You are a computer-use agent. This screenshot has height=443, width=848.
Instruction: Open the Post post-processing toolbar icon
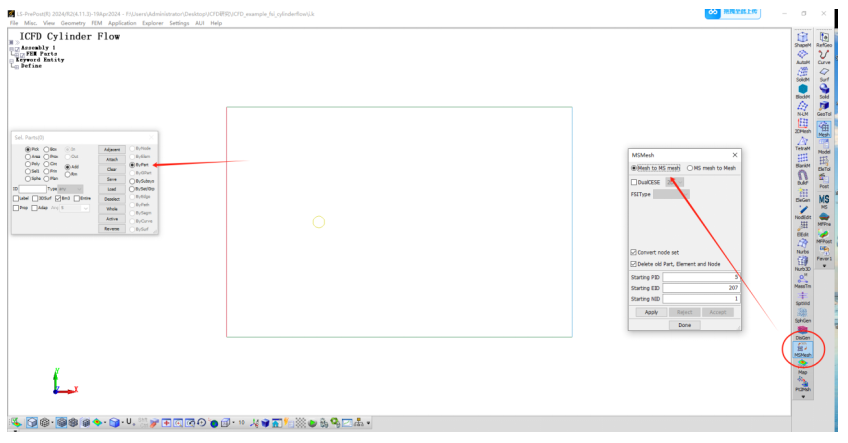coord(824,181)
